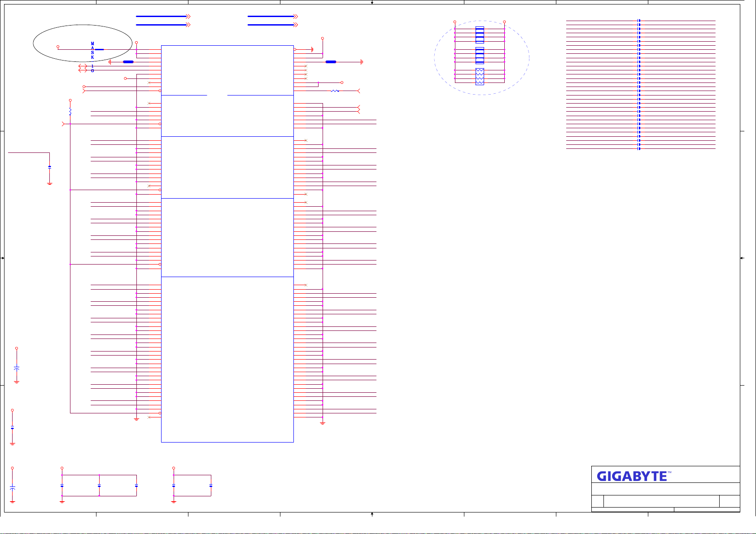This screenshot has height=534, width=756.
Task: Select the blue MASK vertical text label
Action: point(92,51)
